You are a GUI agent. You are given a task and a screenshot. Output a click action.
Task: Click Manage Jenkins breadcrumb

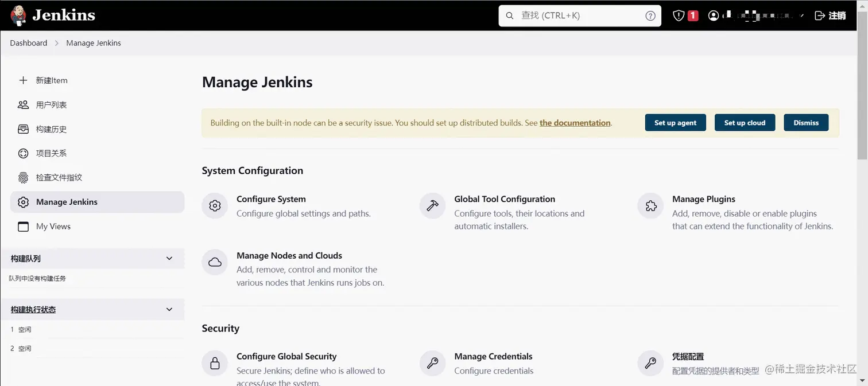(x=94, y=43)
